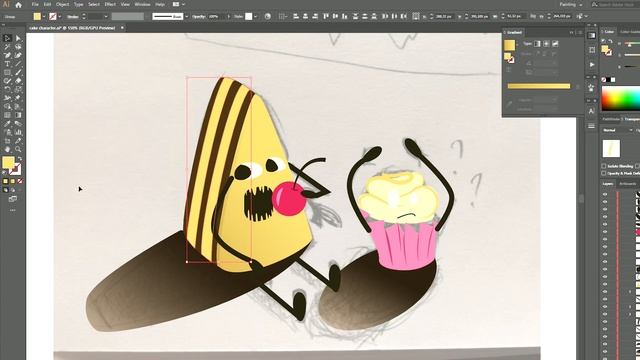Select the Column Graph tool

pyautogui.click(x=18, y=132)
